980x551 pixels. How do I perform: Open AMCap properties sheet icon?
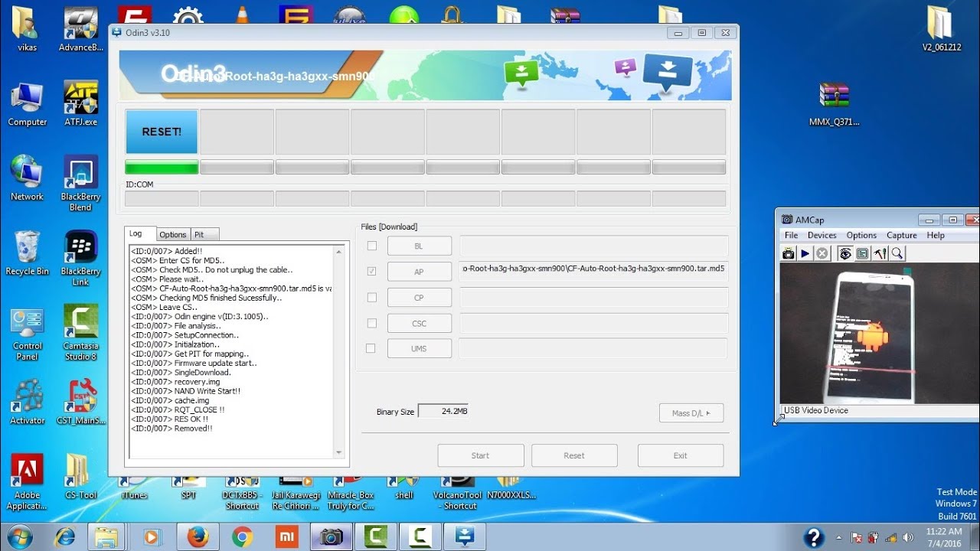click(862, 253)
